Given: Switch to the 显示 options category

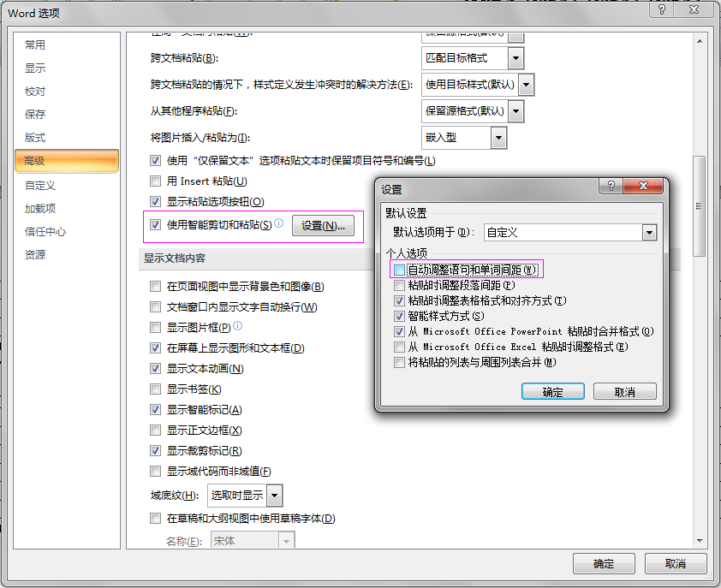Looking at the screenshot, I should click(x=35, y=68).
